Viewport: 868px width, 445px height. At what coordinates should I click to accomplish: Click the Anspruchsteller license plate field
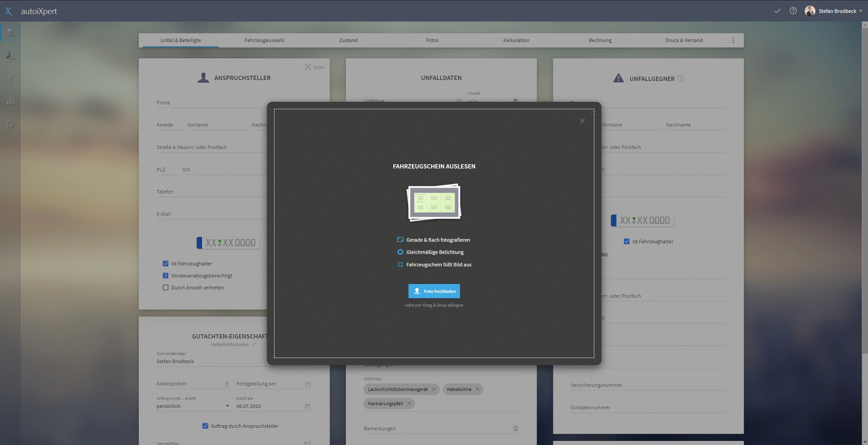tap(228, 243)
